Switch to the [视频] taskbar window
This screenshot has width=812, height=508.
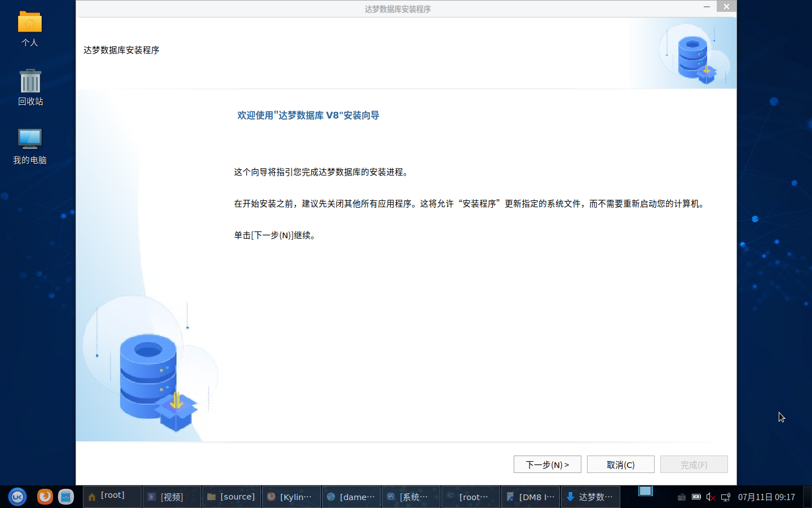point(171,497)
